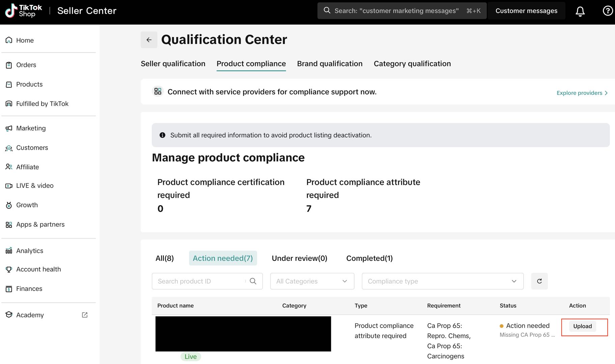Open Analytics in the sidebar

point(30,251)
